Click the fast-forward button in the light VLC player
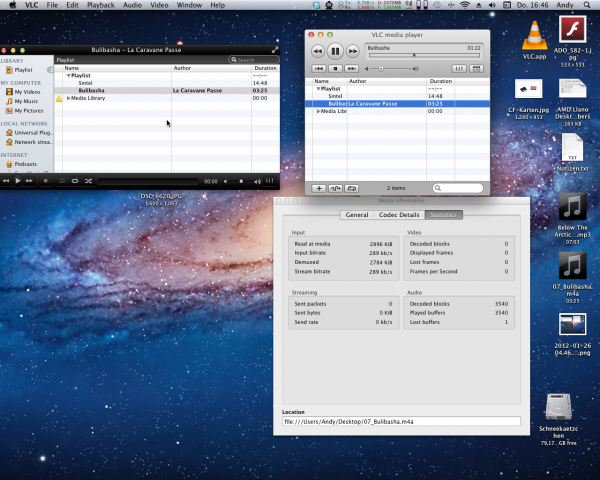Viewport: 600px width, 480px height. point(353,51)
